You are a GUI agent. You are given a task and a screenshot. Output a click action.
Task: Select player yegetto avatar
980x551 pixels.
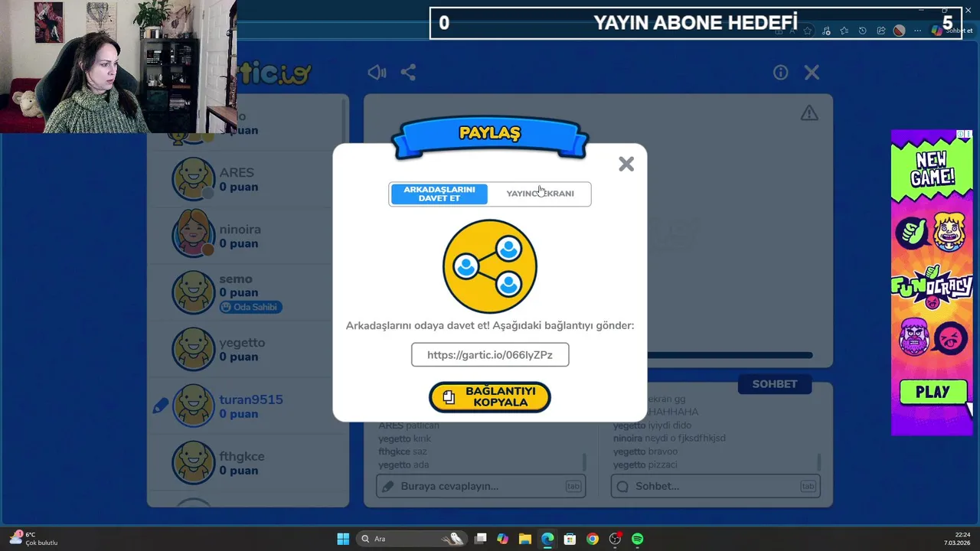pos(193,349)
